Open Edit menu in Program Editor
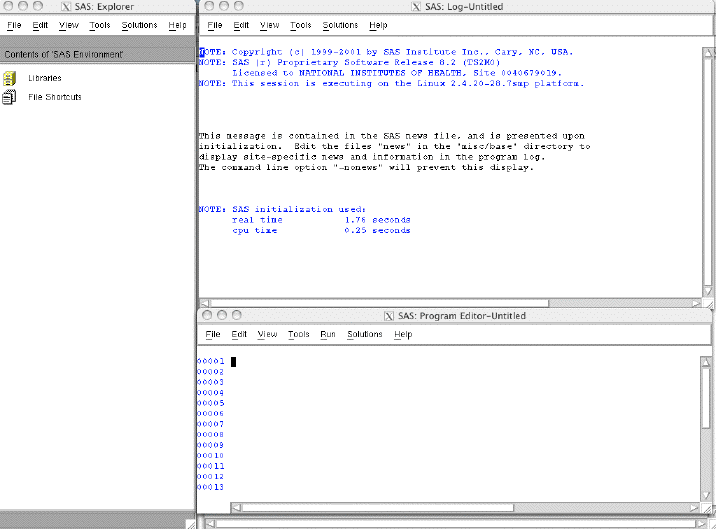 pyautogui.click(x=239, y=334)
